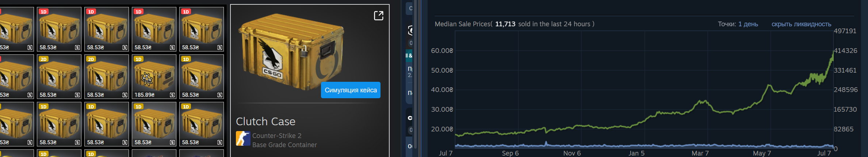The image size is (868, 157).
Task: Click the May 7 date on the chart axis
Action: (762, 153)
